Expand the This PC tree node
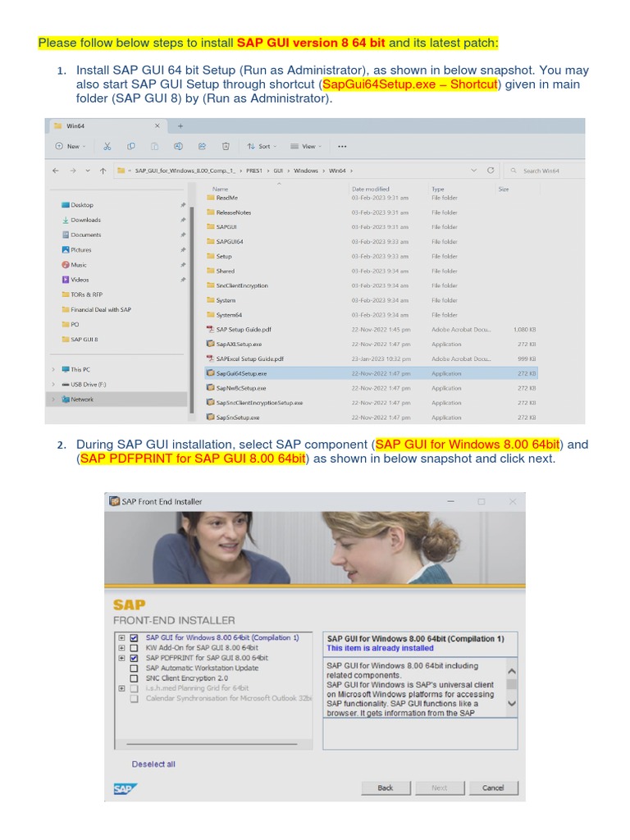This screenshot has width=630, height=840. (54, 369)
